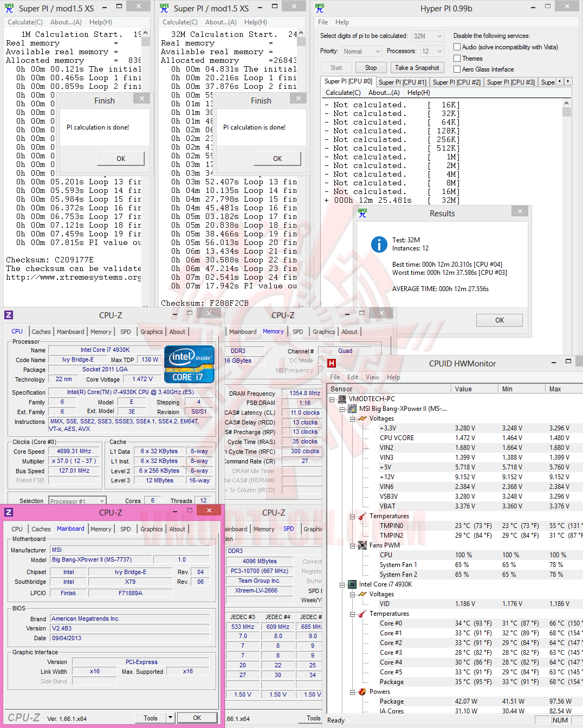Click thermometer icon of Temperatures under MSI board
Viewport: 583px width, 728px height.
(x=362, y=516)
